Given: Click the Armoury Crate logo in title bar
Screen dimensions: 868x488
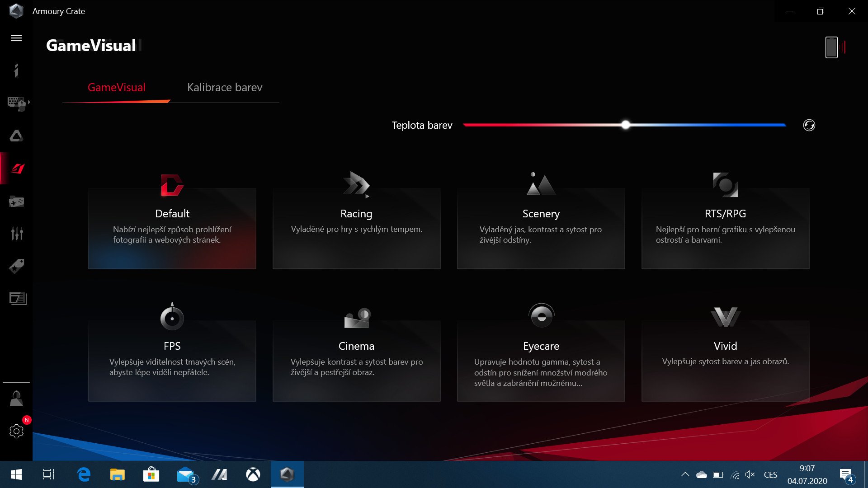Looking at the screenshot, I should pyautogui.click(x=16, y=11).
